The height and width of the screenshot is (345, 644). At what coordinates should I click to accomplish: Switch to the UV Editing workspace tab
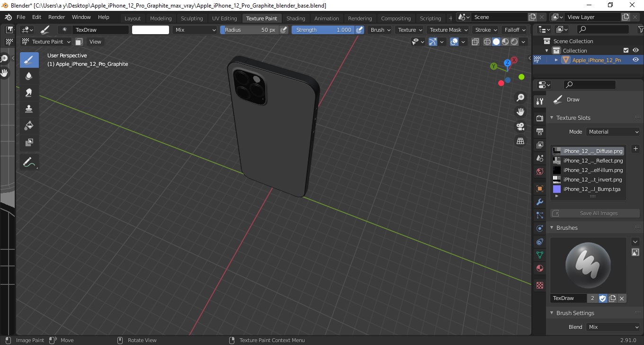pyautogui.click(x=224, y=18)
